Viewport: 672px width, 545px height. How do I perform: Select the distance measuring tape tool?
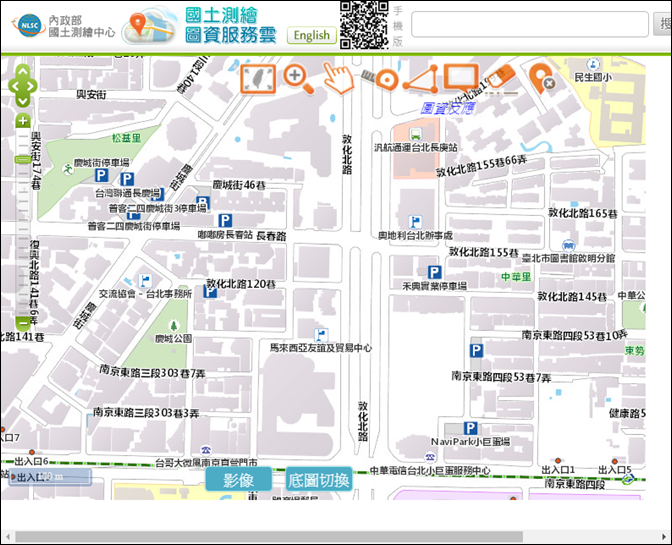[x=381, y=79]
